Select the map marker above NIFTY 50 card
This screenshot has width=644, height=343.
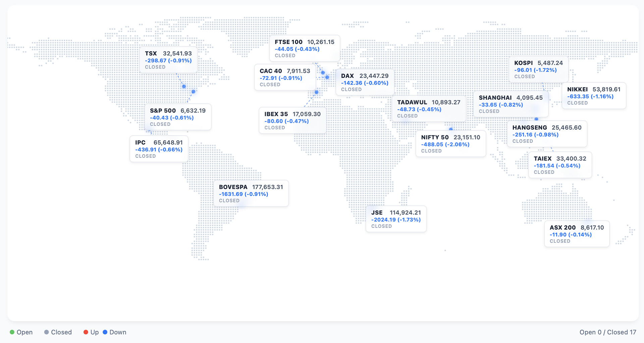click(x=451, y=129)
